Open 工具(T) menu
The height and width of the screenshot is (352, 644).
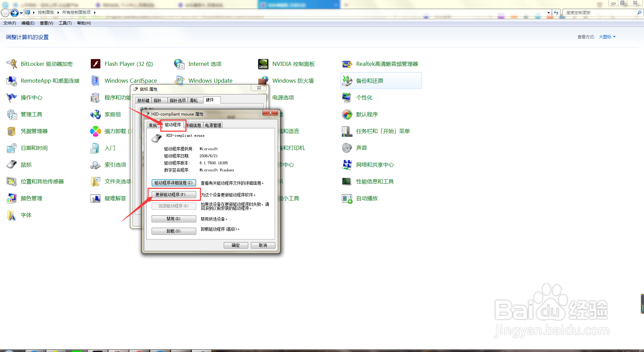coord(65,23)
